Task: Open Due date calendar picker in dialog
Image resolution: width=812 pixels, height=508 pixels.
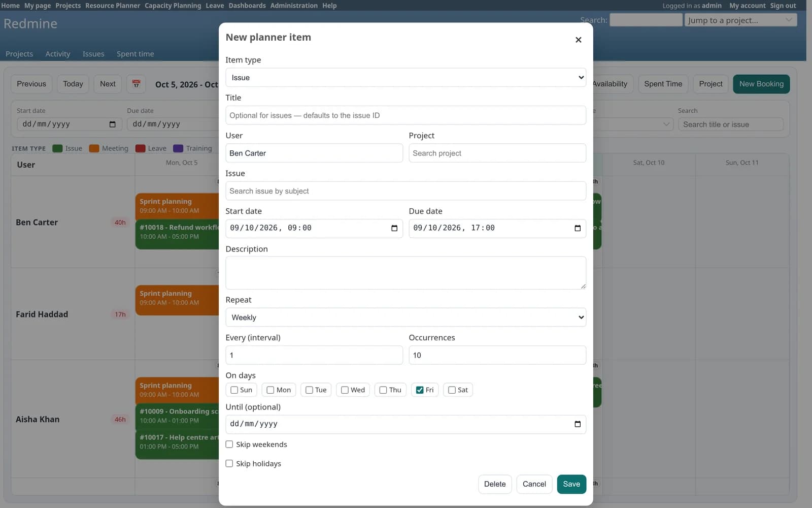Action: [578, 228]
